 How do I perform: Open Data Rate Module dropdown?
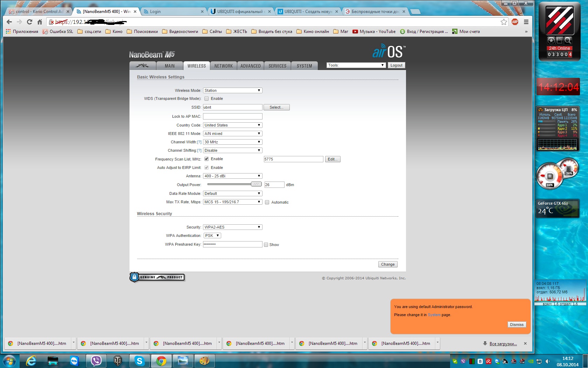click(x=232, y=193)
